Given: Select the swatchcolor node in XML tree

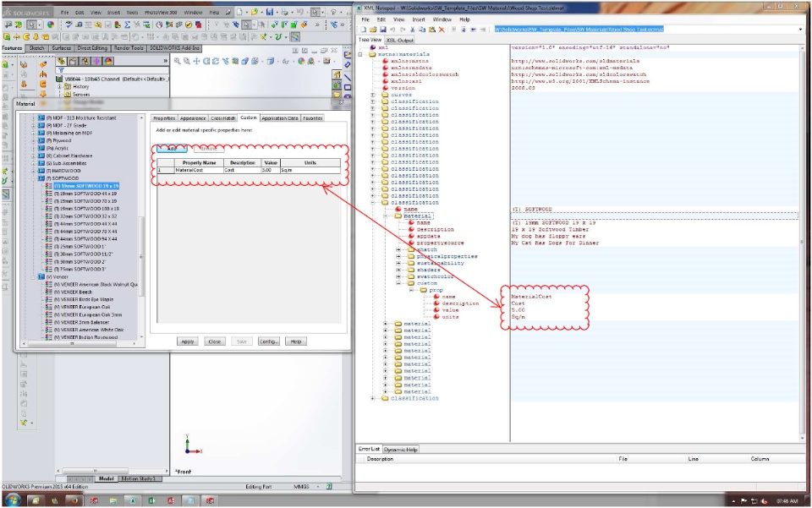Looking at the screenshot, I should [x=435, y=276].
